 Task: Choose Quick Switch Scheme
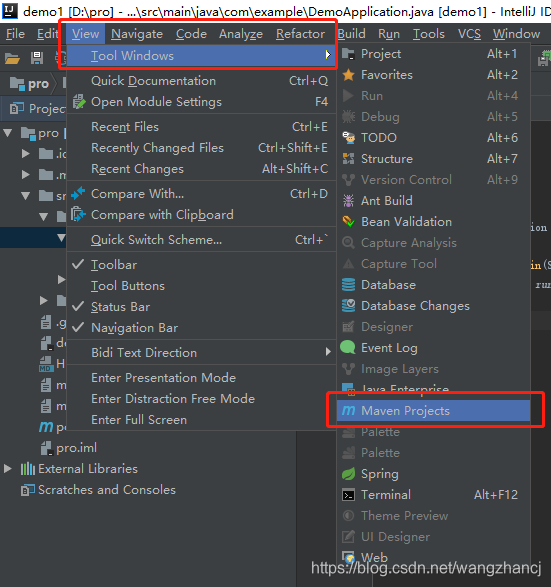click(201, 240)
